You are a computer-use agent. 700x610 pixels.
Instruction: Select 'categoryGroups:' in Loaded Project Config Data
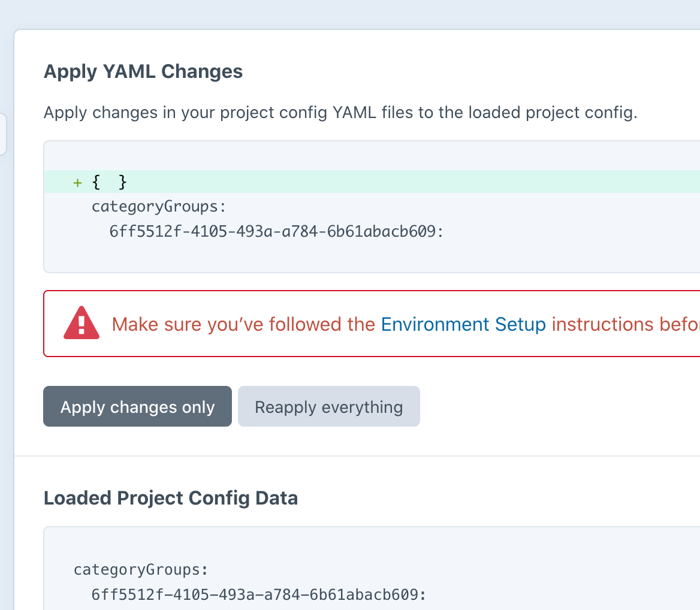(x=141, y=570)
